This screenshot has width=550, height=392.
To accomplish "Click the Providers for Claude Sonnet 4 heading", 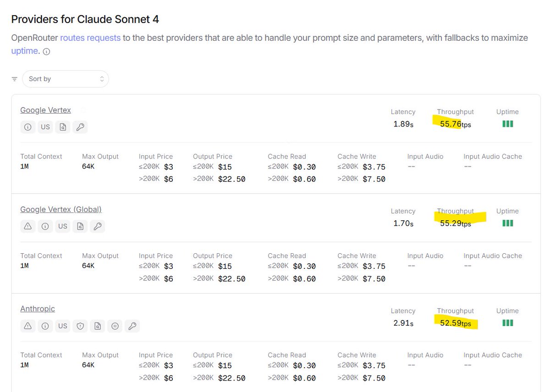I will coord(85,19).
